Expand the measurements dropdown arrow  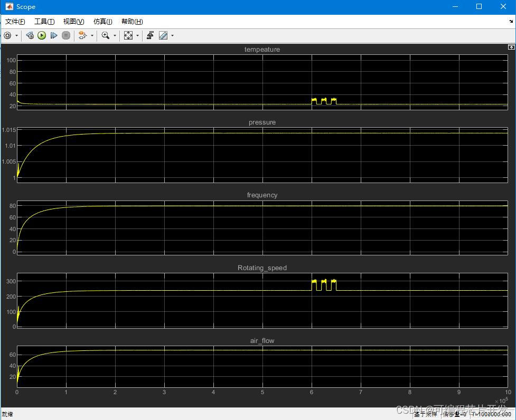click(x=172, y=35)
